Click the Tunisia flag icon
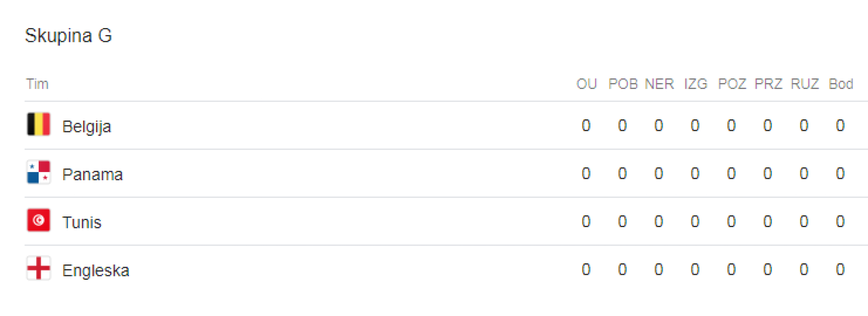Viewport: 868px width, 316px height. tap(38, 220)
